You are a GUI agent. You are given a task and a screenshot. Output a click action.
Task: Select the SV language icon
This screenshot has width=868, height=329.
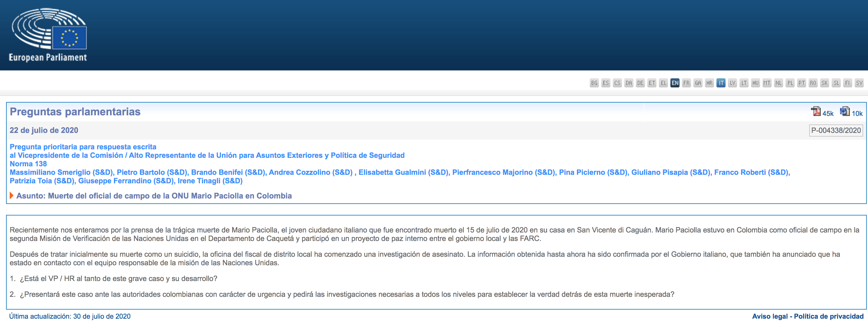[x=859, y=83]
